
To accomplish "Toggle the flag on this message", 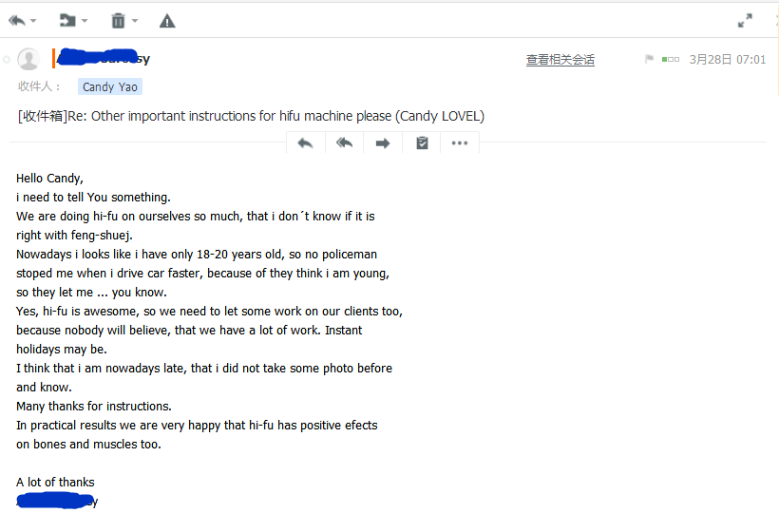I will (x=649, y=59).
